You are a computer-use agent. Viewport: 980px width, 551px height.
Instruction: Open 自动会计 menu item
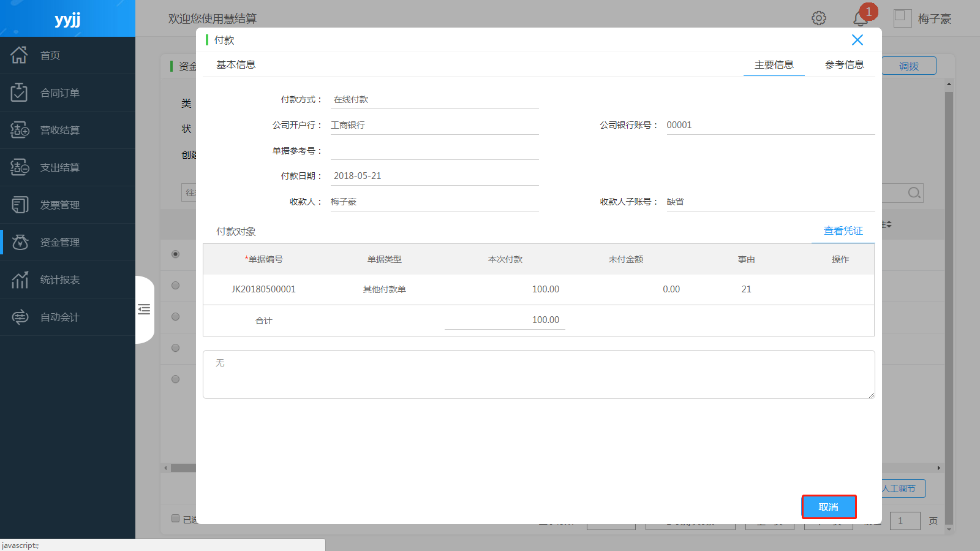click(60, 317)
